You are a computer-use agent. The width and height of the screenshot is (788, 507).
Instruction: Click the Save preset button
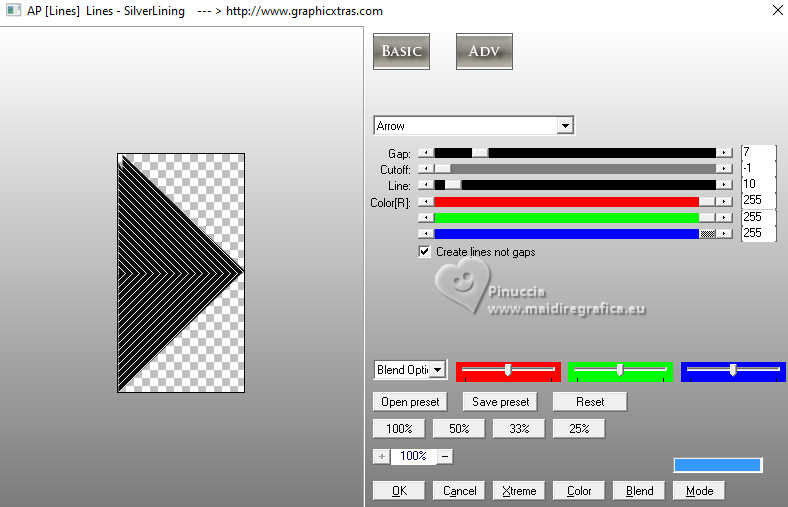(x=500, y=402)
